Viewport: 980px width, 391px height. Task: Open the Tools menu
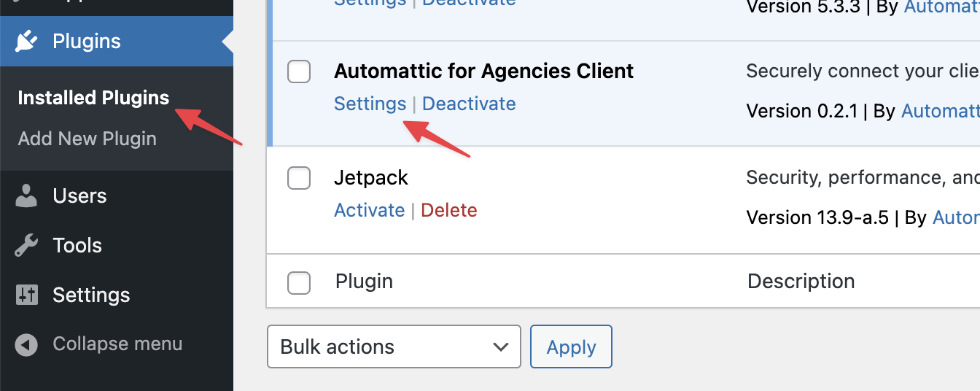pos(77,246)
